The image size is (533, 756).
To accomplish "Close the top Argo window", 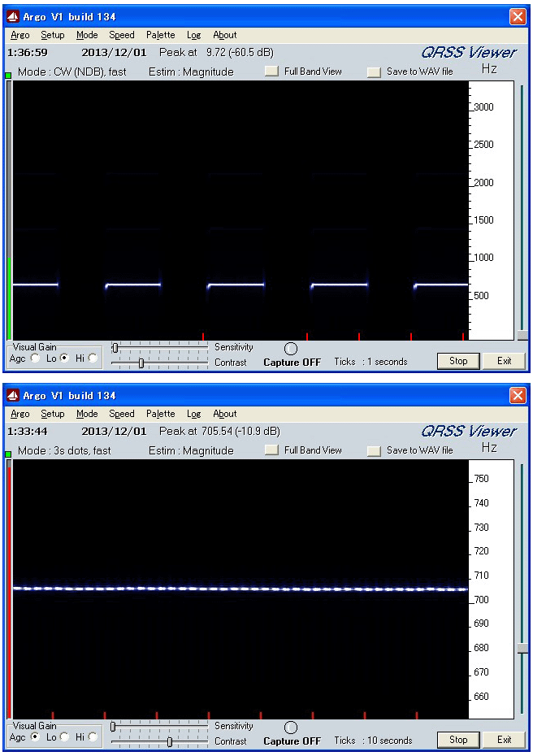I will coord(518,17).
